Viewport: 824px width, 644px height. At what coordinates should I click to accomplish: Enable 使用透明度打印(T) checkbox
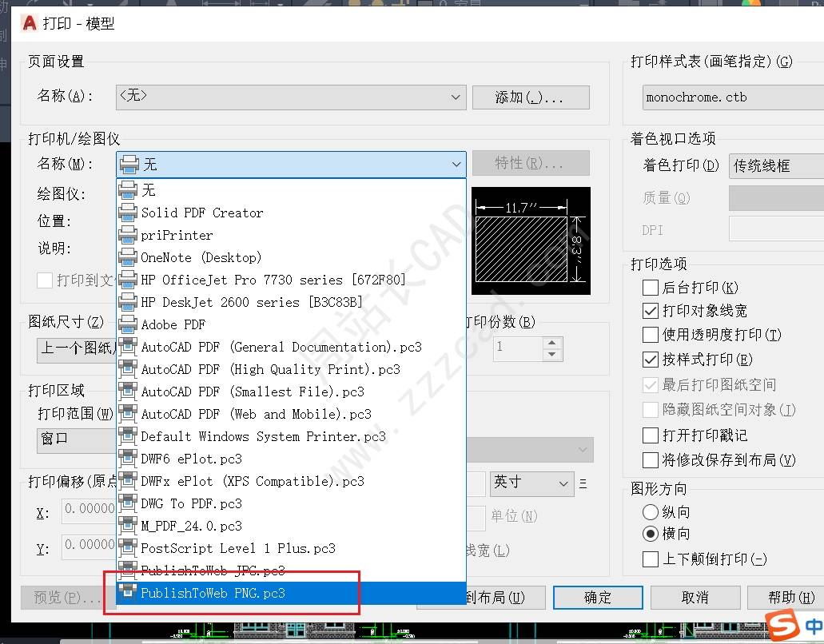650,335
